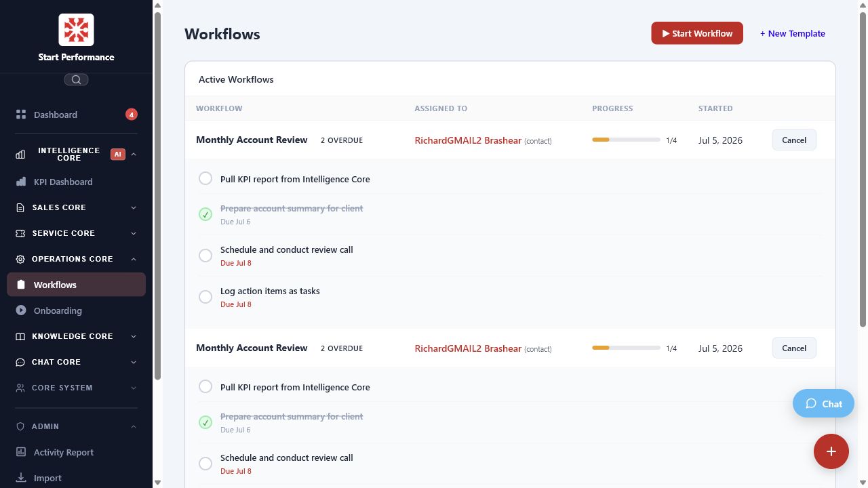Screen dimensions: 868x488
Task: Expand the Knowledge Core chevron
Action: click(134, 336)
